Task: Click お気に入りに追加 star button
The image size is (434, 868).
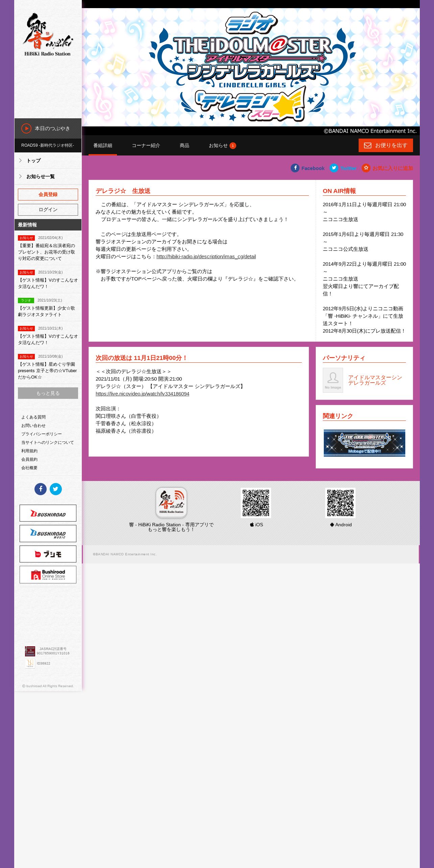Action: pyautogui.click(x=387, y=168)
